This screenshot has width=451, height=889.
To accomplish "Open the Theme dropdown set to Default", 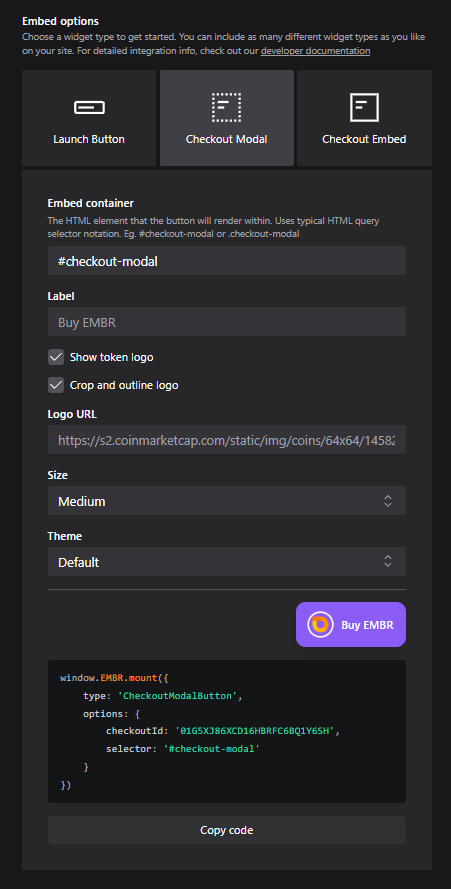I will point(227,561).
